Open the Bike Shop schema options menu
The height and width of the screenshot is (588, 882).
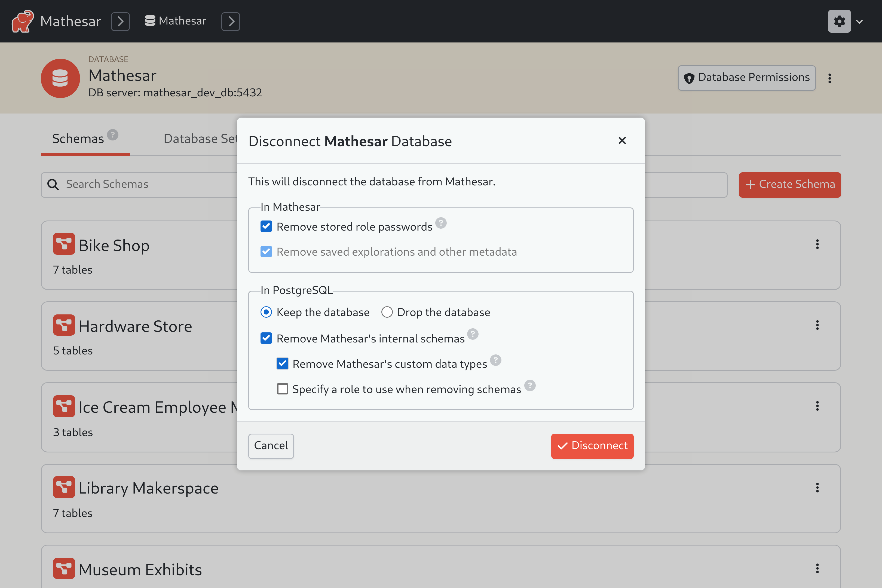pos(818,244)
